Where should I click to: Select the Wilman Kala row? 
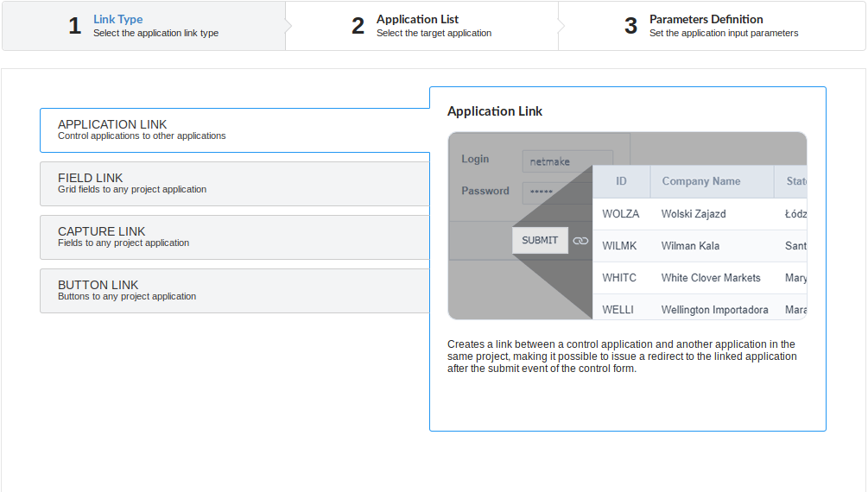(x=700, y=246)
